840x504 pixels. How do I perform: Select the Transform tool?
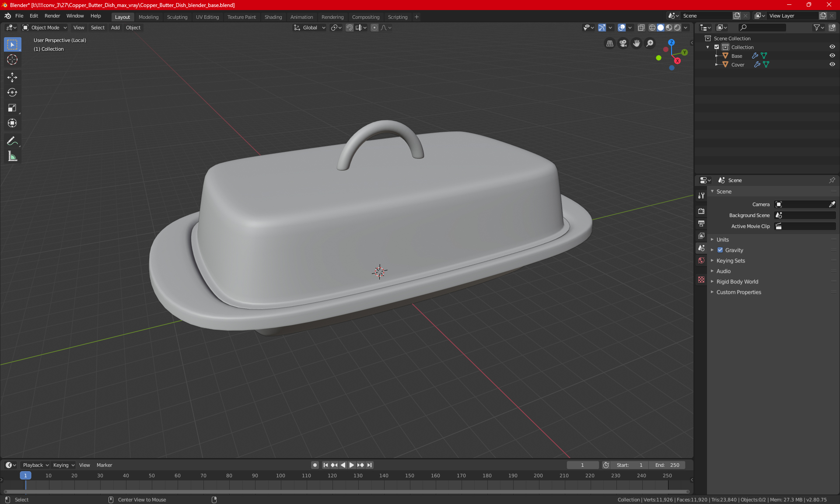click(x=12, y=123)
